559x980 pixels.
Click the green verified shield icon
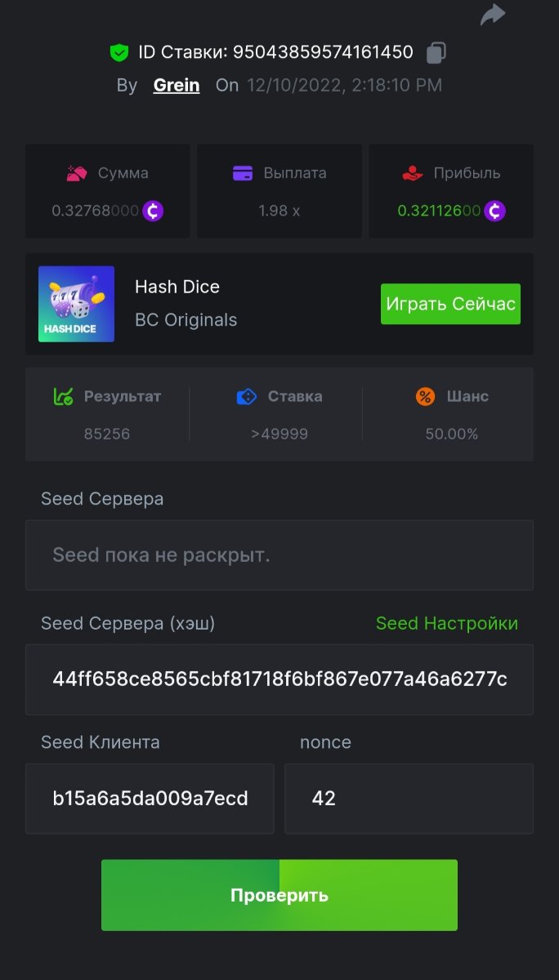[119, 53]
